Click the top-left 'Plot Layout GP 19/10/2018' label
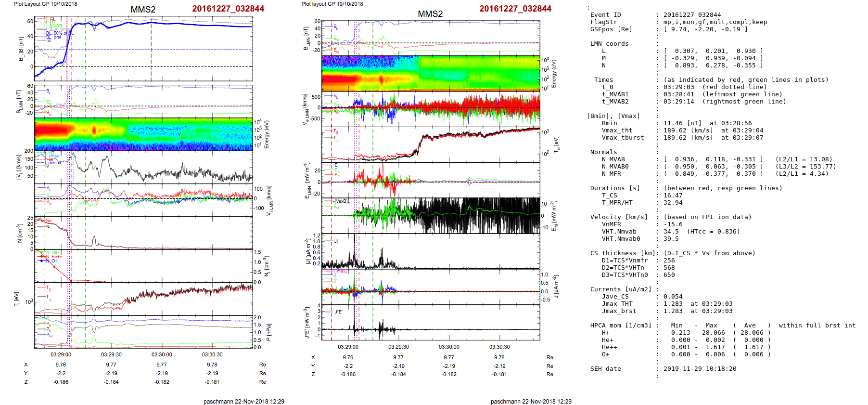This screenshot has height=405, width=868. click(x=45, y=4)
